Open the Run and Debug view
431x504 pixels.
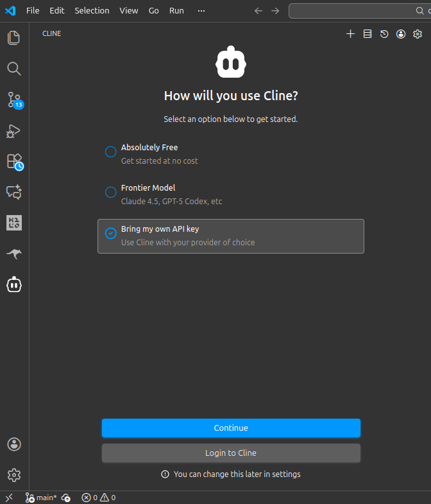14,131
